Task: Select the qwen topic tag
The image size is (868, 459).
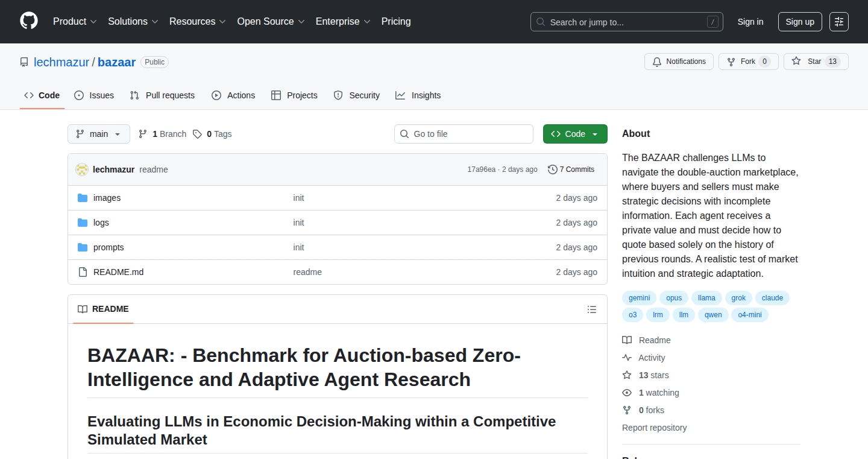Action: click(713, 315)
